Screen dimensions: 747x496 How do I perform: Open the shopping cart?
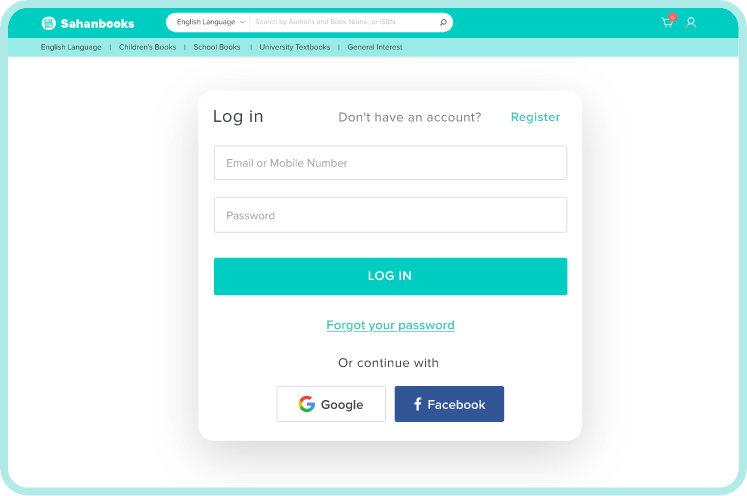(x=667, y=22)
